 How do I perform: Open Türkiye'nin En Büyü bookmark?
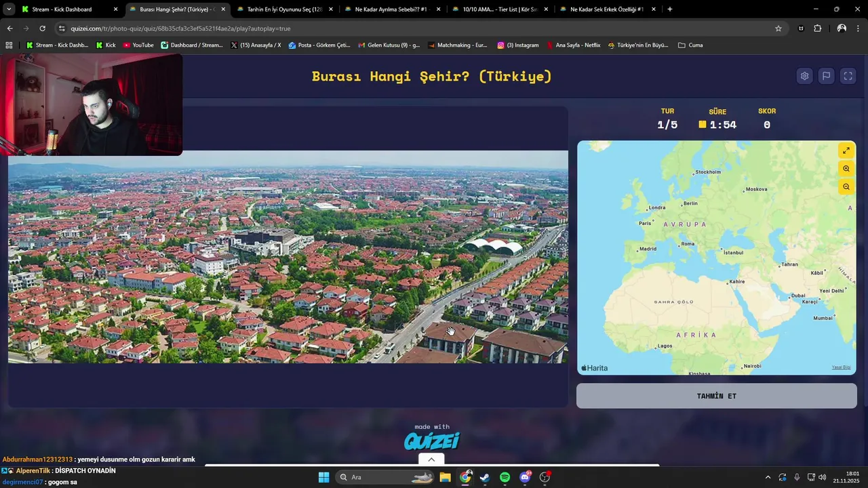pyautogui.click(x=638, y=45)
